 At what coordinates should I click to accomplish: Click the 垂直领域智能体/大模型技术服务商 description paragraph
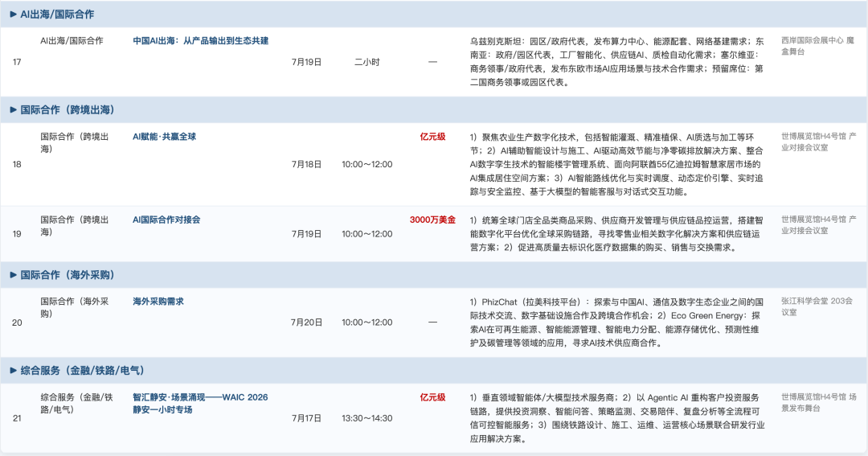tap(616, 417)
